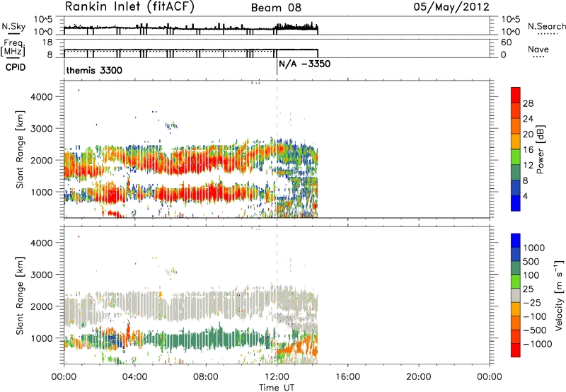Click the "N.Sky" legend label
The image size is (566, 392).
13,26
